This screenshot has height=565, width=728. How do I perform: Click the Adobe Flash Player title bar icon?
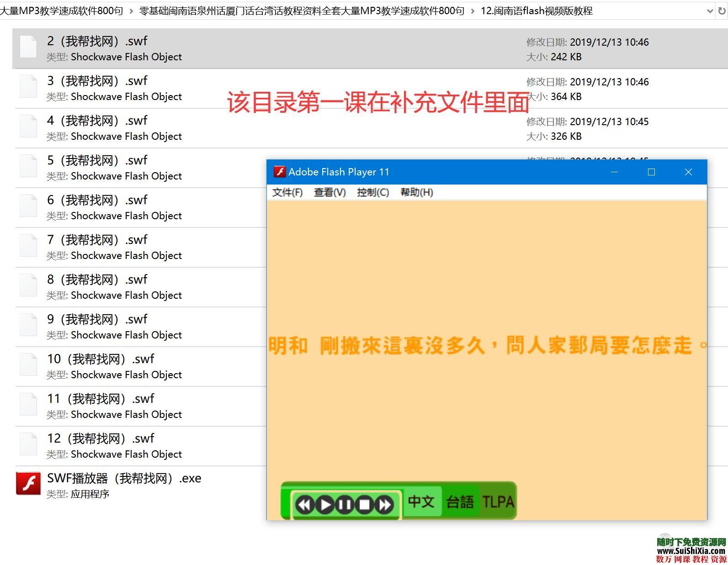(x=279, y=172)
